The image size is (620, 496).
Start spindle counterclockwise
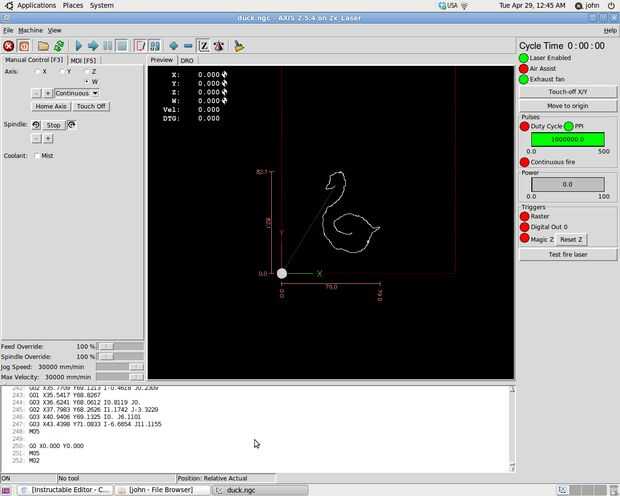[36, 125]
